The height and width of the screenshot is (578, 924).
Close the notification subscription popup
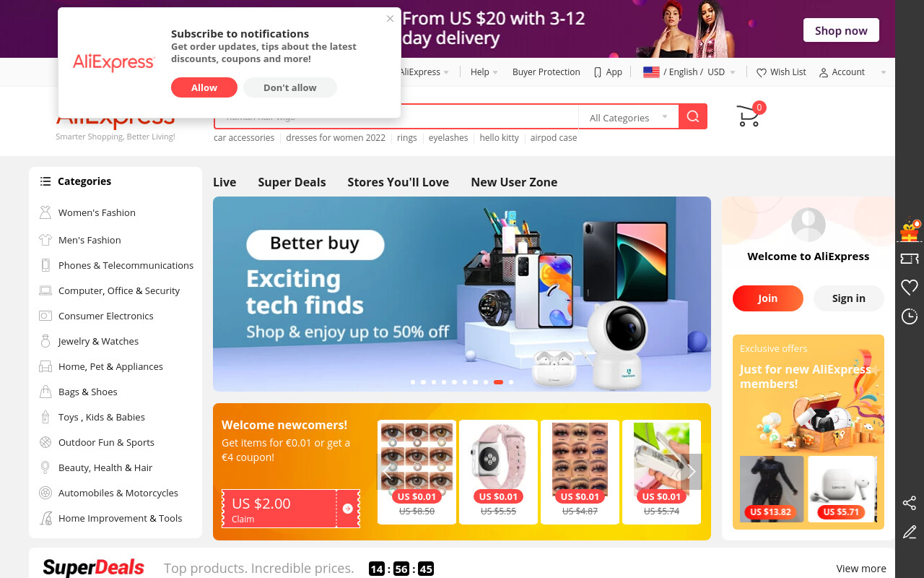[391, 19]
